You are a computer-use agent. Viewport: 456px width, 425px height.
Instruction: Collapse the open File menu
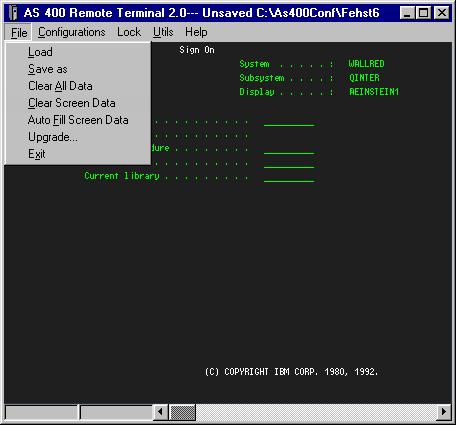19,33
